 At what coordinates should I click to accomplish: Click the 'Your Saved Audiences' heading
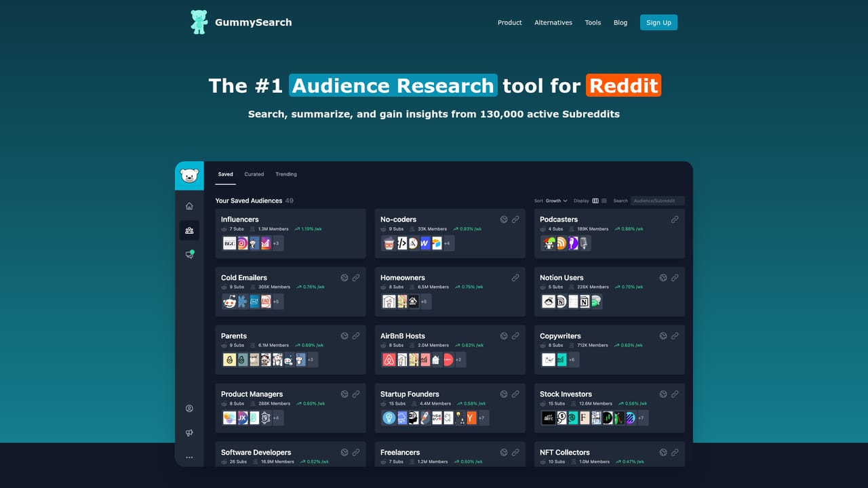pos(249,201)
